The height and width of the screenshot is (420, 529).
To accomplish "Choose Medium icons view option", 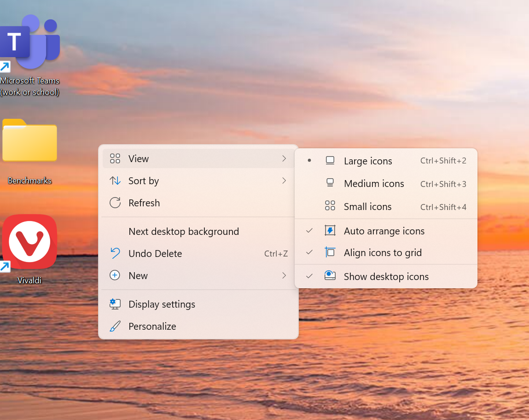I will [x=386, y=183].
